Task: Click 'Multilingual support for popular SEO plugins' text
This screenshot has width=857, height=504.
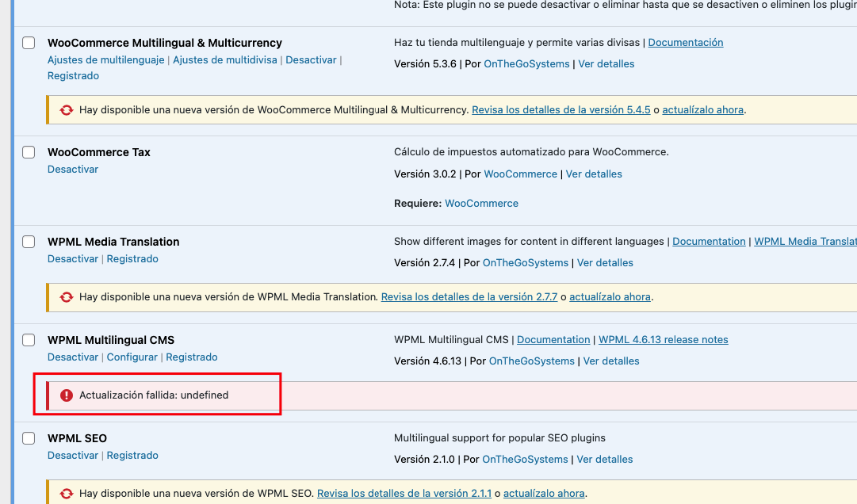Action: pos(499,438)
